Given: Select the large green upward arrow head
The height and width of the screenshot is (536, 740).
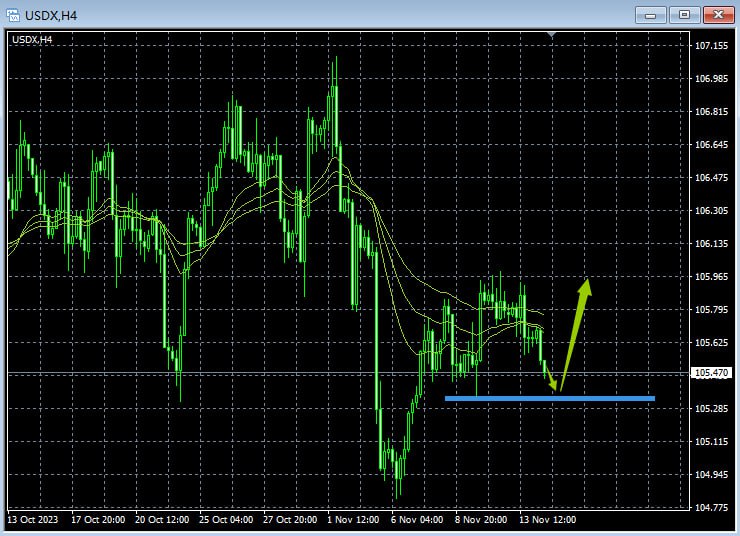Looking at the screenshot, I should 586,287.
